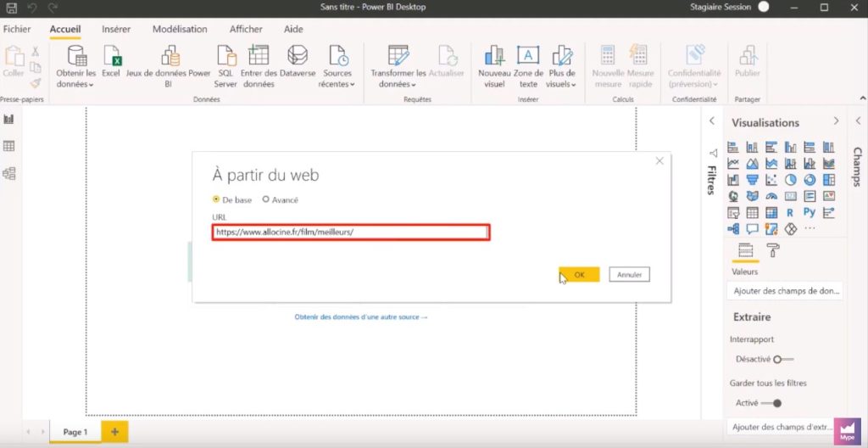Confirm the web dialog with OK

tap(579, 274)
